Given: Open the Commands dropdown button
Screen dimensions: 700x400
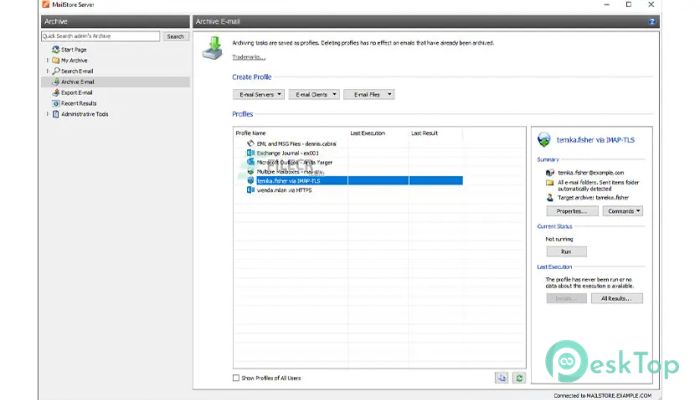Looking at the screenshot, I should click(x=623, y=211).
